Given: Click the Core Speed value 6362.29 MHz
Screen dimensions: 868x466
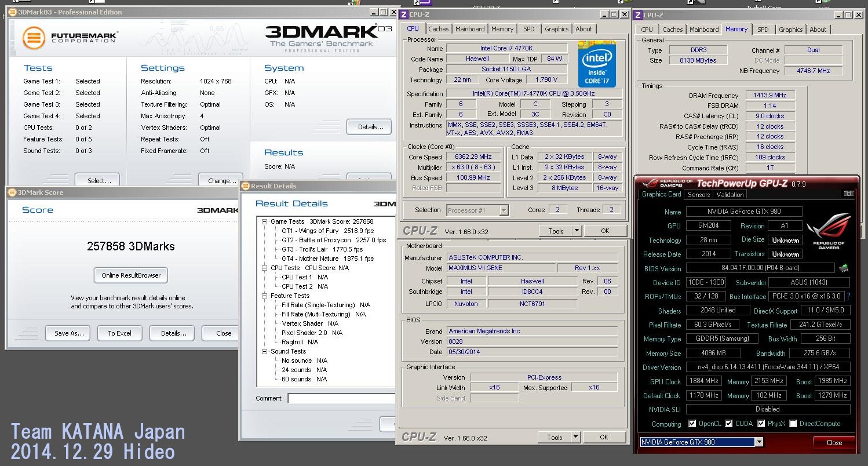Looking at the screenshot, I should 473,157.
